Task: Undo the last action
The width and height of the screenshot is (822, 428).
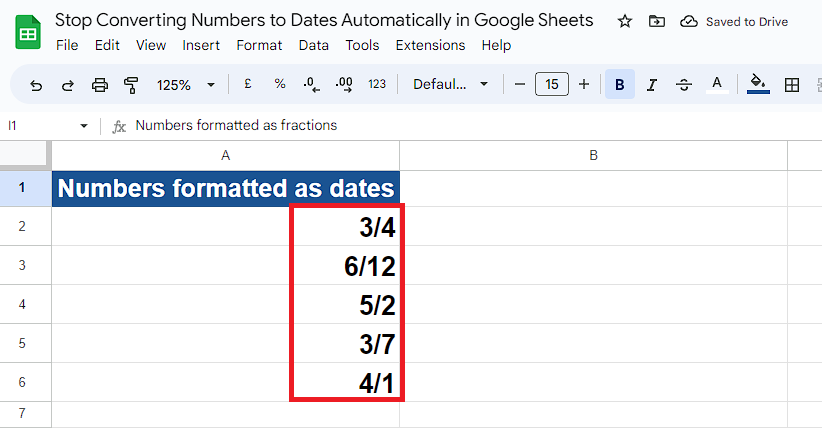Action: pos(36,84)
